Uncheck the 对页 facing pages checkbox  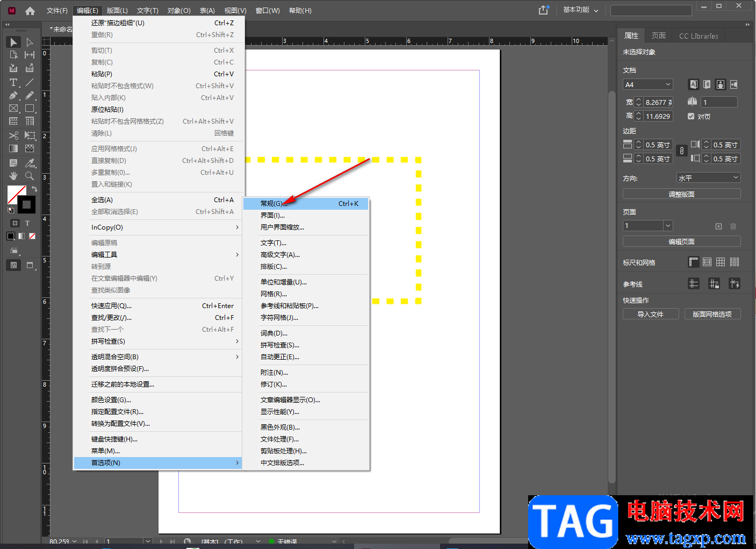click(x=691, y=116)
